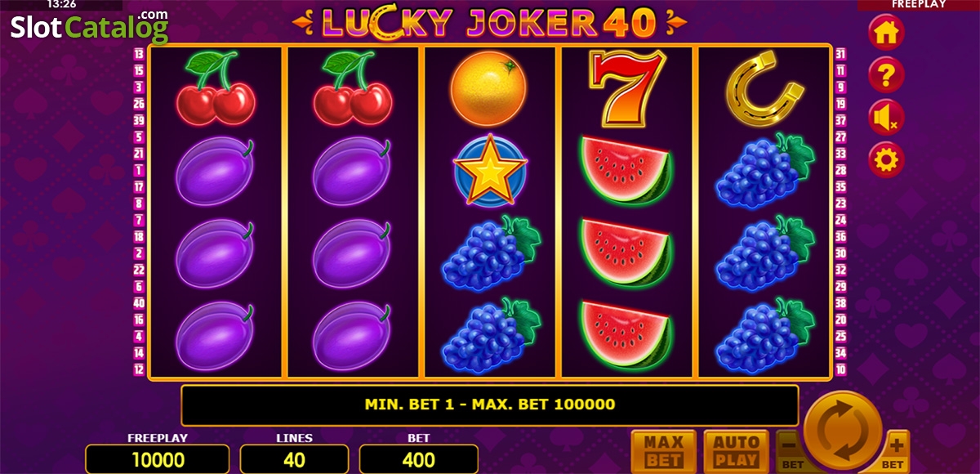
Task: Select payline number 13 on left side
Action: [x=139, y=54]
